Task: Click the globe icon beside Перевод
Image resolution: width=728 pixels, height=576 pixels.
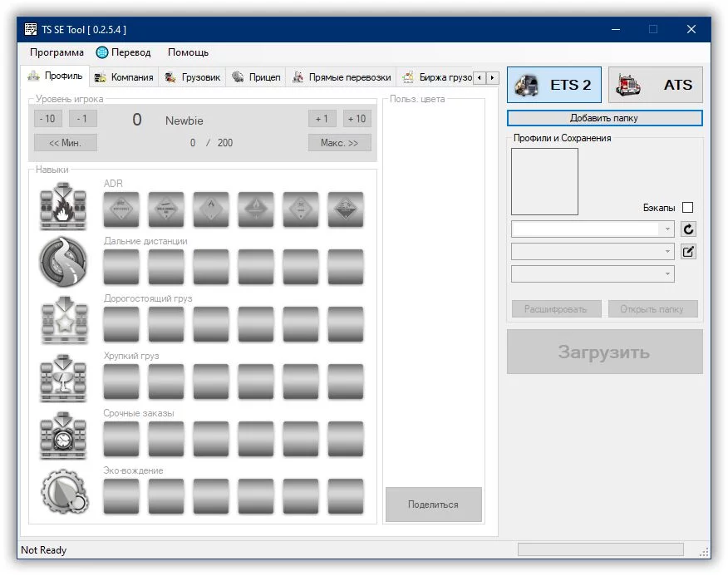Action: [101, 52]
